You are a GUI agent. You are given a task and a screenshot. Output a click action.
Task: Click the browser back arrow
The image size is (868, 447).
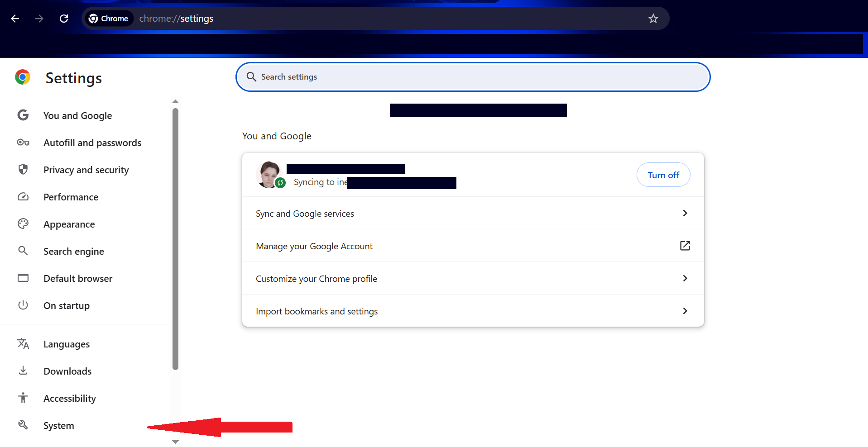coord(15,19)
